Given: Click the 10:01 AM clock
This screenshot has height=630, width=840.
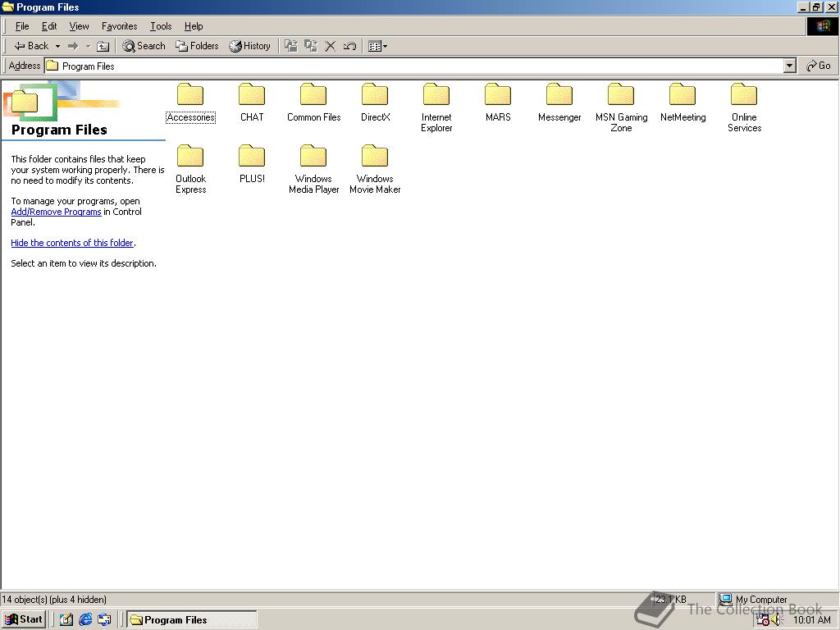Looking at the screenshot, I should point(811,620).
